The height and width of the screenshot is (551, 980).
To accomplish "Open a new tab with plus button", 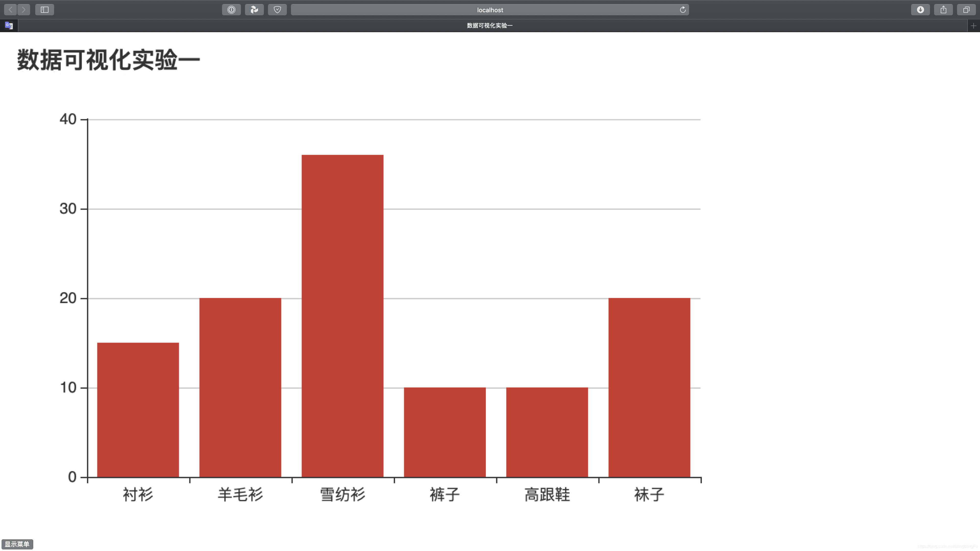I will click(974, 26).
